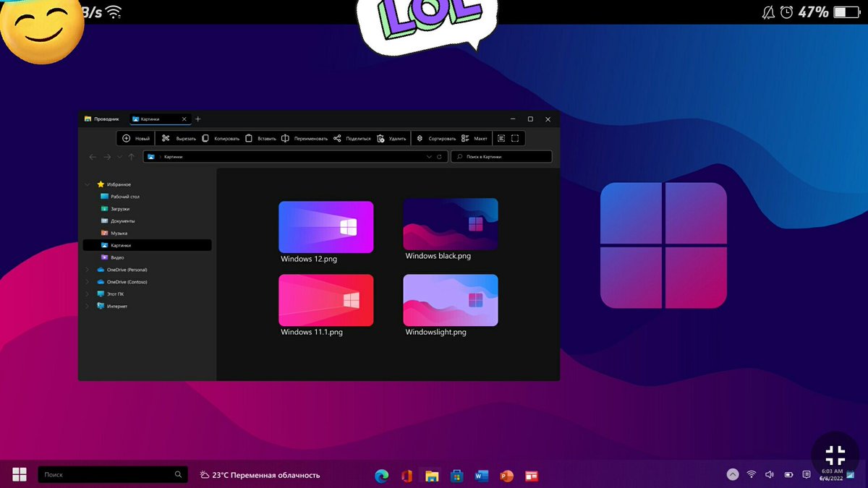Collapse the Избранное tree section

(x=88, y=184)
